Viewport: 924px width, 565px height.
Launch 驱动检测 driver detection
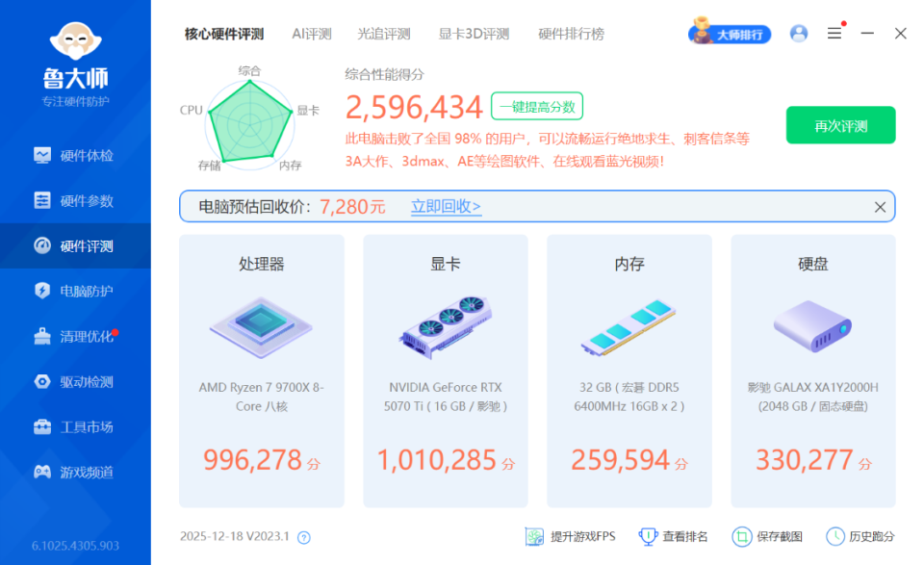[x=74, y=381]
